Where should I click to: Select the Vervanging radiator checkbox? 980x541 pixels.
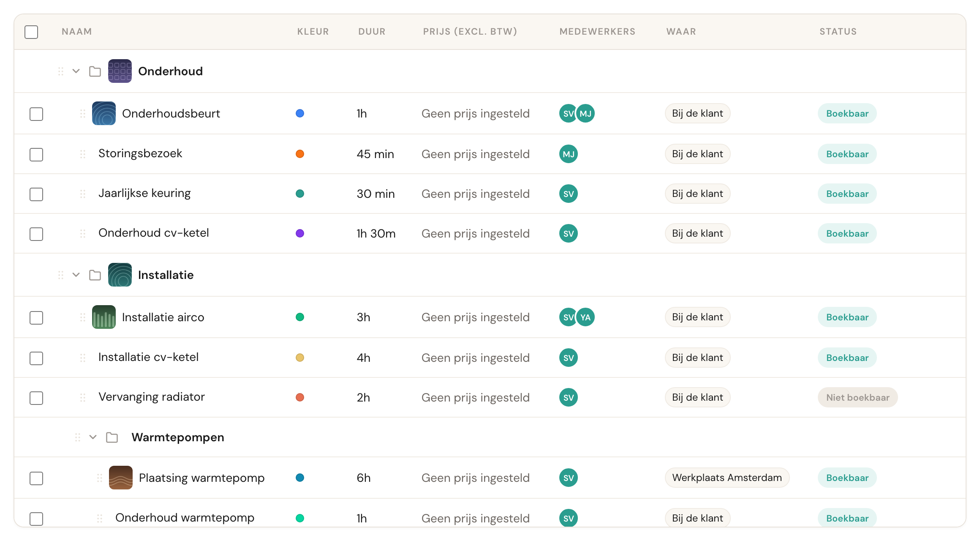[x=36, y=398]
